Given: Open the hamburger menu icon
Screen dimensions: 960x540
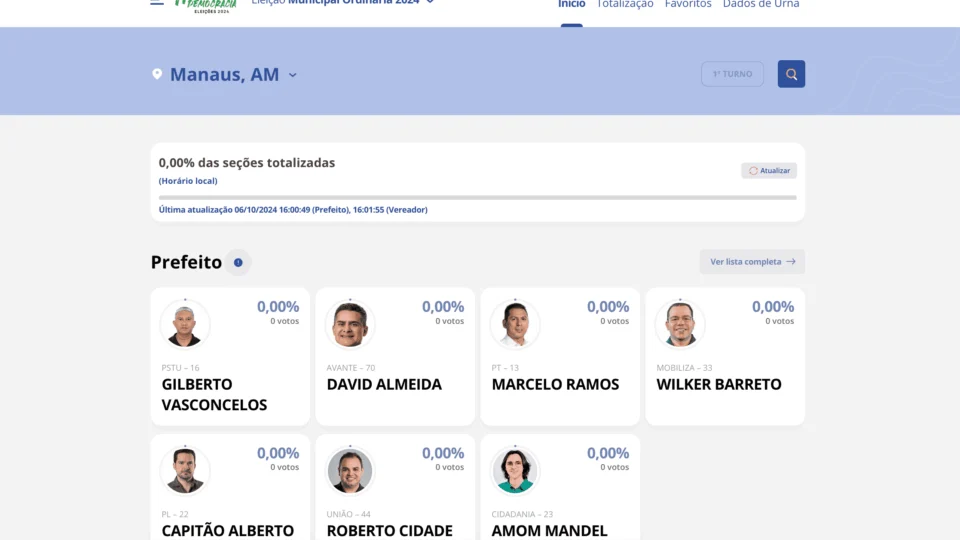Looking at the screenshot, I should coord(157,2).
